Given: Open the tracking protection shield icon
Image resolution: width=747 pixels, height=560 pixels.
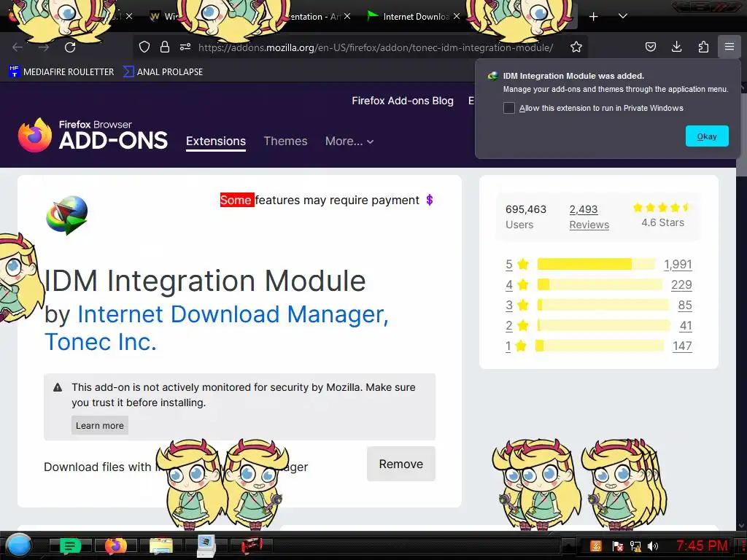Looking at the screenshot, I should tap(144, 47).
